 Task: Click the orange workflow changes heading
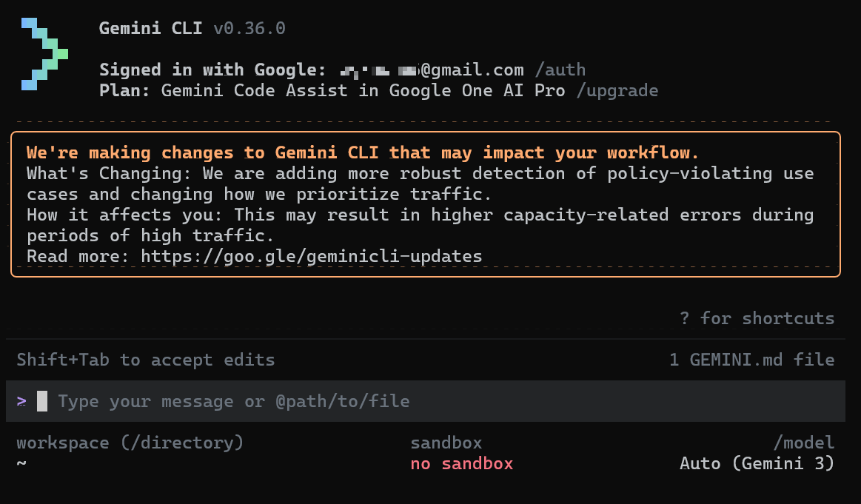tap(363, 153)
